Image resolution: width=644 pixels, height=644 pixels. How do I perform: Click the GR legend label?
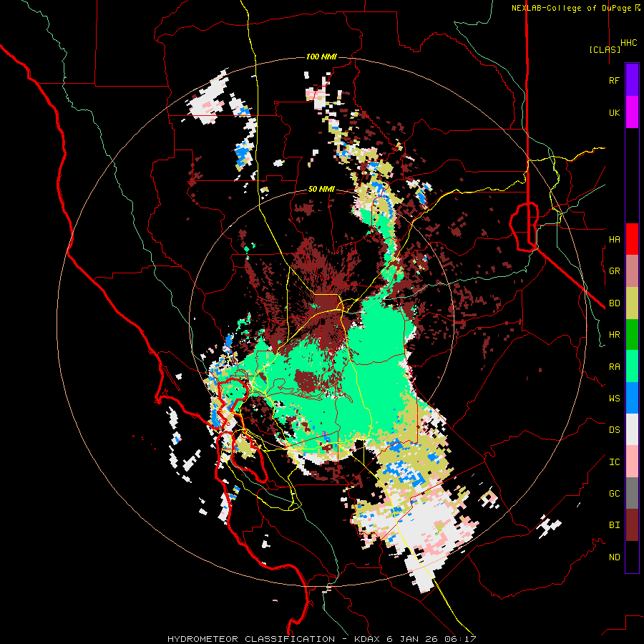click(x=614, y=271)
